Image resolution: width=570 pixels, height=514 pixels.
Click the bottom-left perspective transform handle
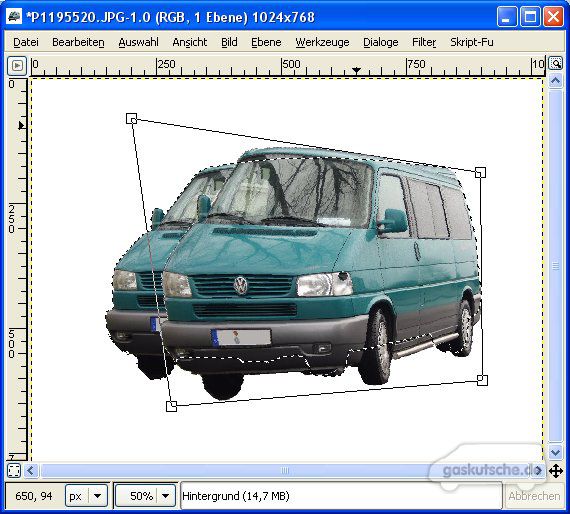pos(172,406)
